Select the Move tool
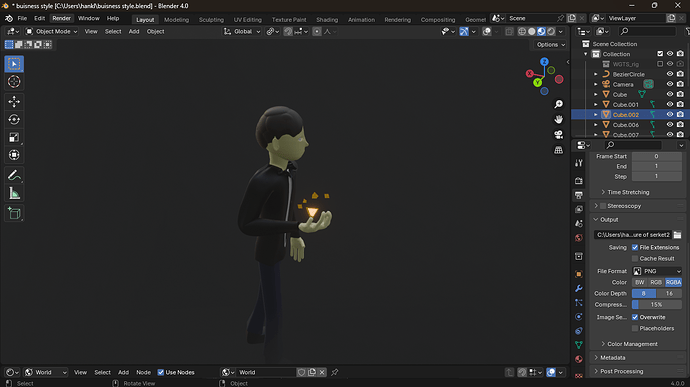 (14, 102)
